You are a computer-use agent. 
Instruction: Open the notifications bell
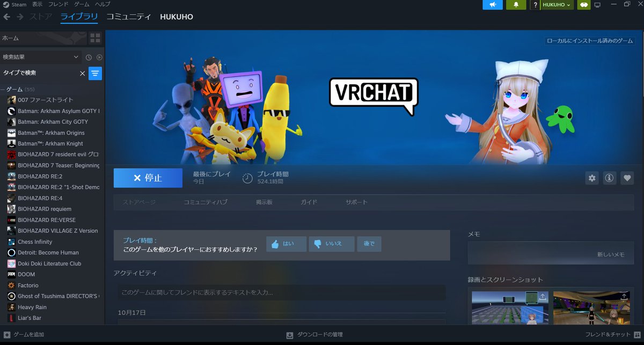click(516, 5)
